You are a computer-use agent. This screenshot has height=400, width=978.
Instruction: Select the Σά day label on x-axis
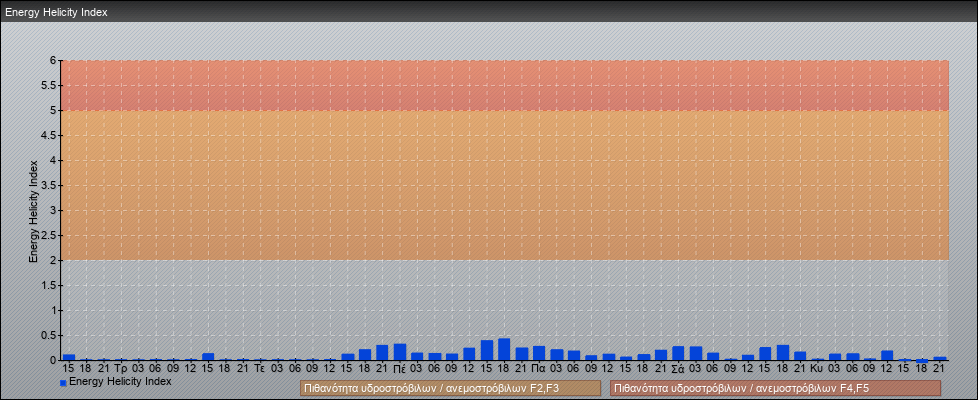pyautogui.click(x=678, y=369)
